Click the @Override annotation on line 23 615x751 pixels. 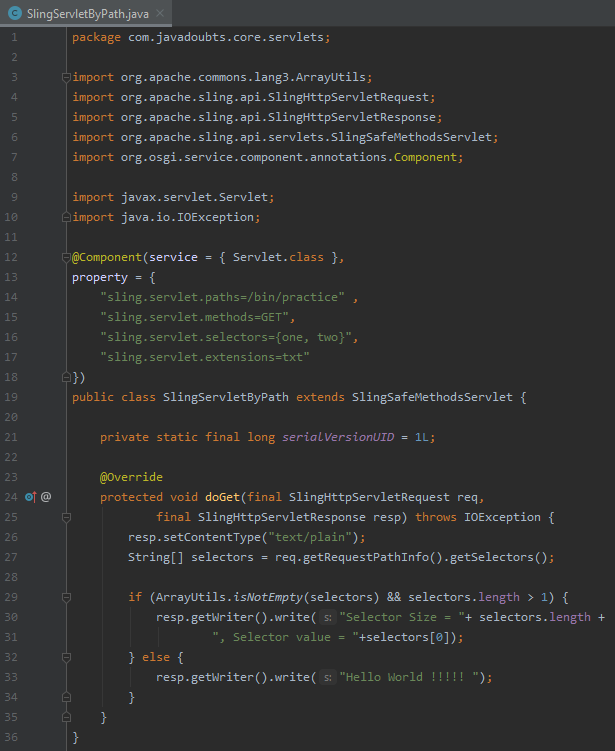[x=131, y=478]
